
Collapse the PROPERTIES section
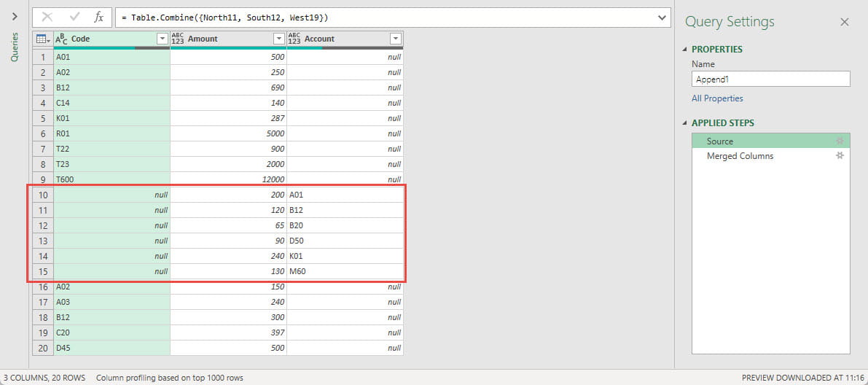[684, 50]
